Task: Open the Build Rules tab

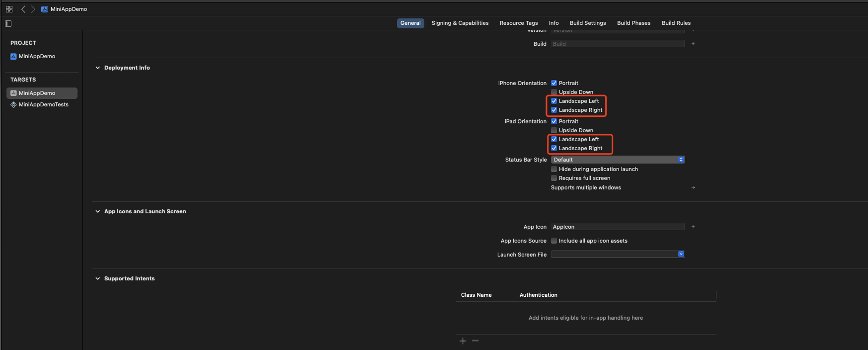Action: click(x=676, y=23)
